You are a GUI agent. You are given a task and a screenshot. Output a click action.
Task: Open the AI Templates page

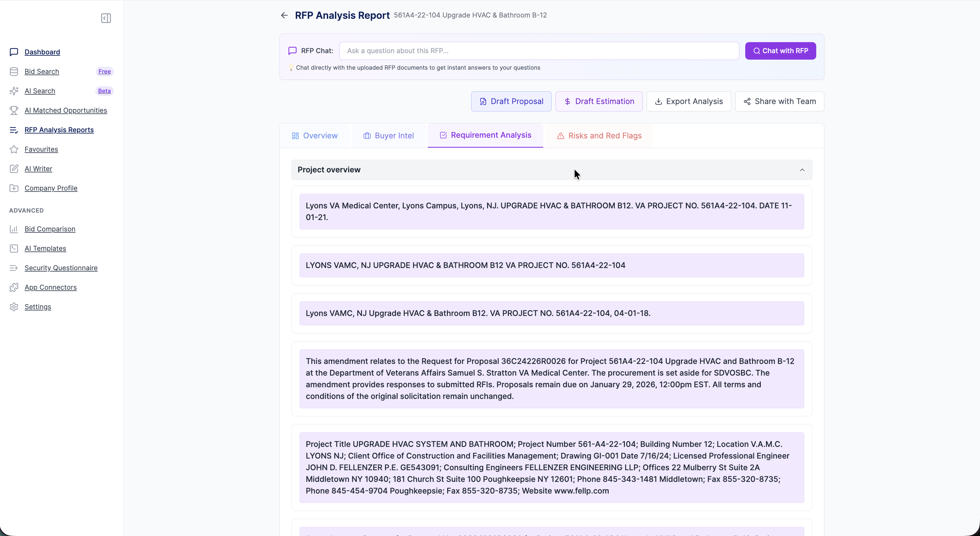45,248
